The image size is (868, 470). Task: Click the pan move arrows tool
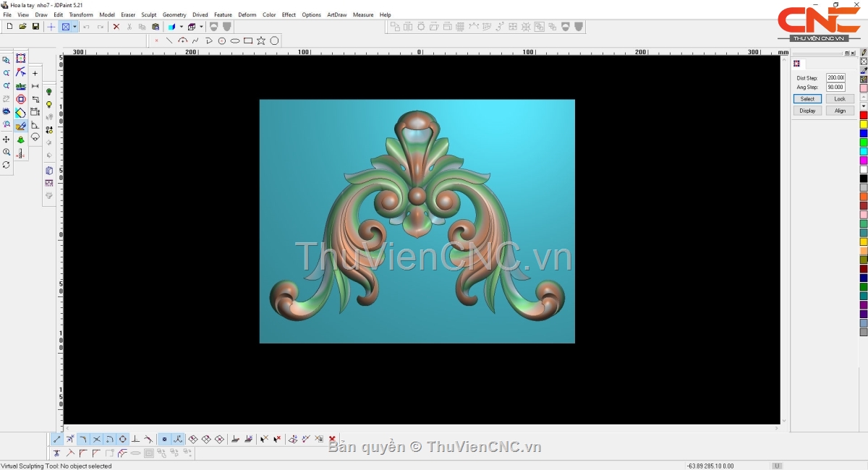(x=7, y=139)
